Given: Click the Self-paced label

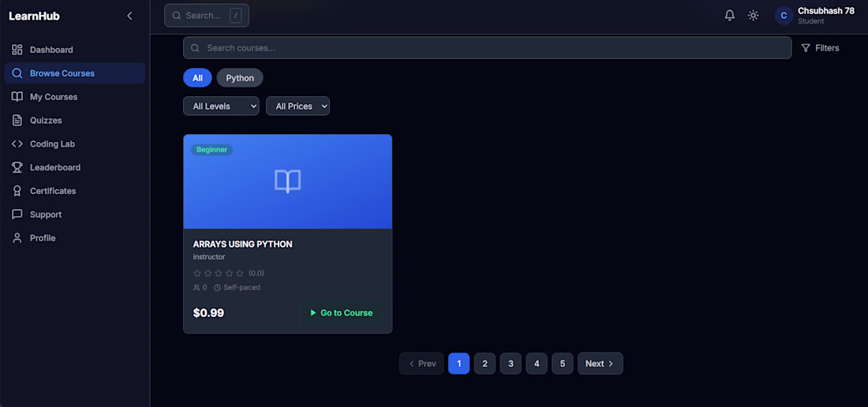Looking at the screenshot, I should coord(242,288).
